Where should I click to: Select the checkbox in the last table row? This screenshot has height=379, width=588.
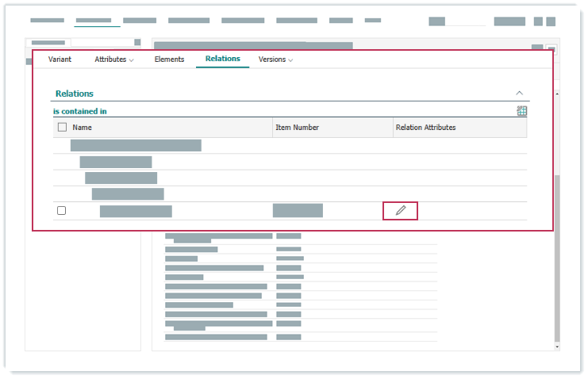tap(62, 210)
